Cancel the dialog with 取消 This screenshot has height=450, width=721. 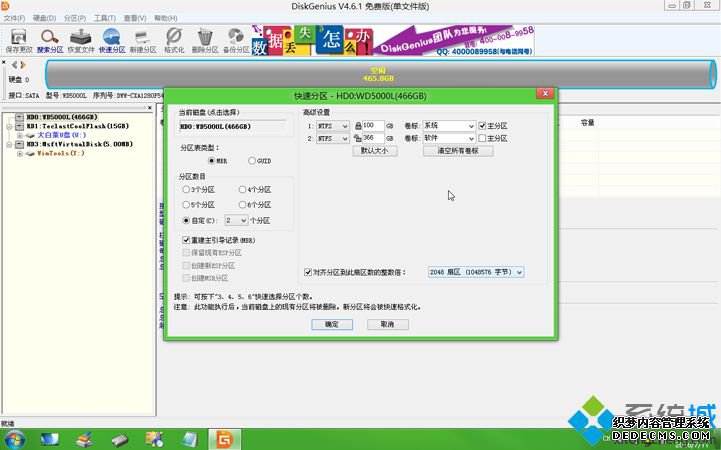tap(388, 324)
